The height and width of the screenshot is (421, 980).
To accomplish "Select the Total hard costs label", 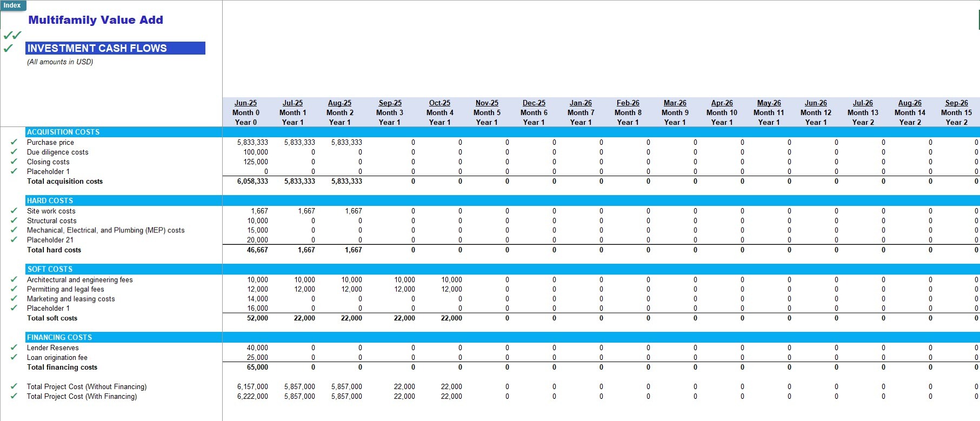I will tap(54, 250).
